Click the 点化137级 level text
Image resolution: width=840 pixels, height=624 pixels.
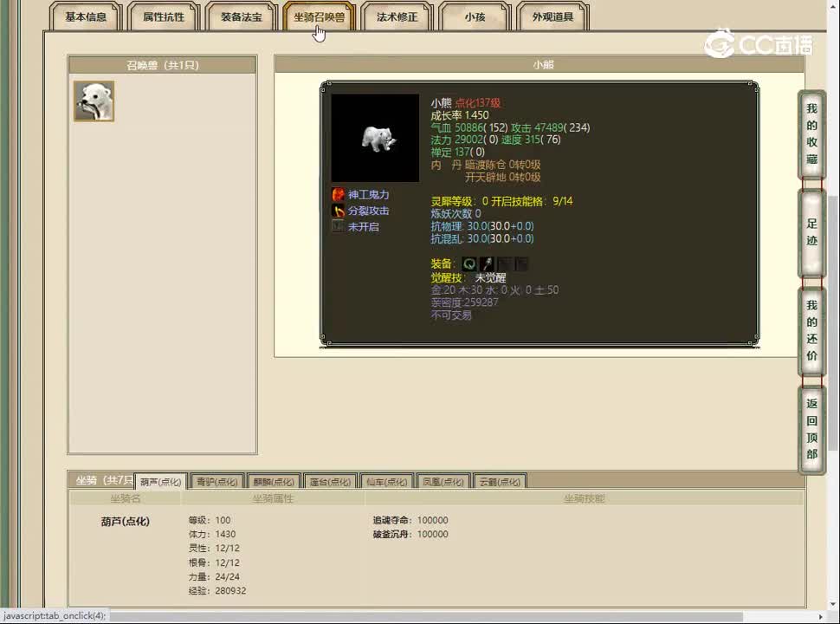[x=478, y=103]
